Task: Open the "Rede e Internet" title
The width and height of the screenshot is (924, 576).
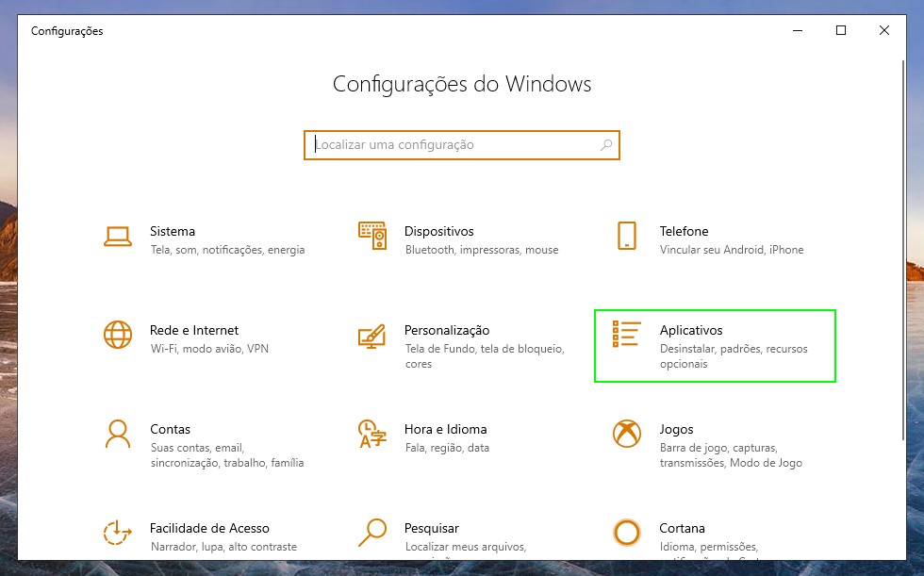Action: tap(194, 330)
